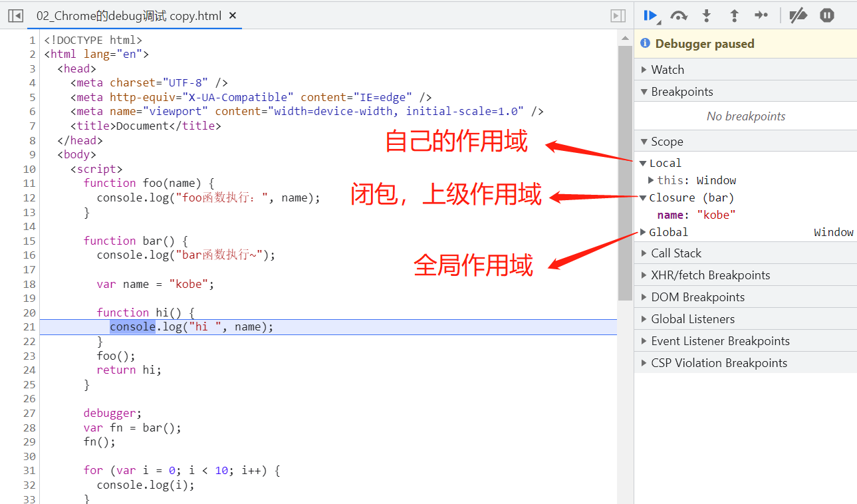Expand XHR/fetch Breakpoints section
This screenshot has height=504, width=857.
coord(710,275)
